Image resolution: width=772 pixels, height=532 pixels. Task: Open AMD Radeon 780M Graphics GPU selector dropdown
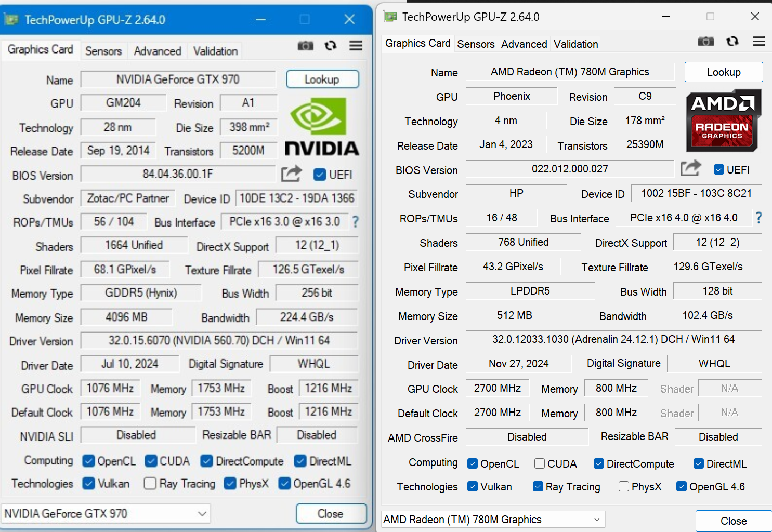coord(493,520)
